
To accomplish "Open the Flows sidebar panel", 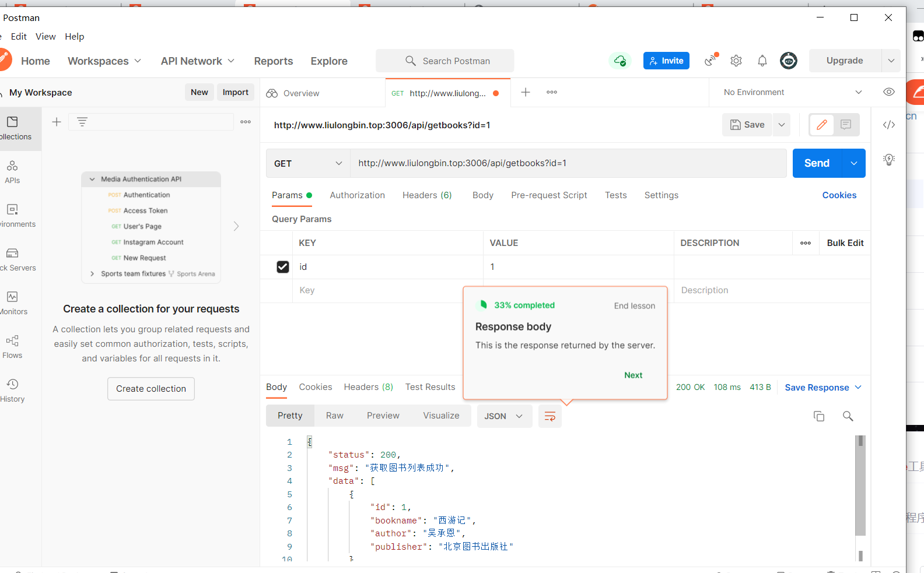I will 12,347.
